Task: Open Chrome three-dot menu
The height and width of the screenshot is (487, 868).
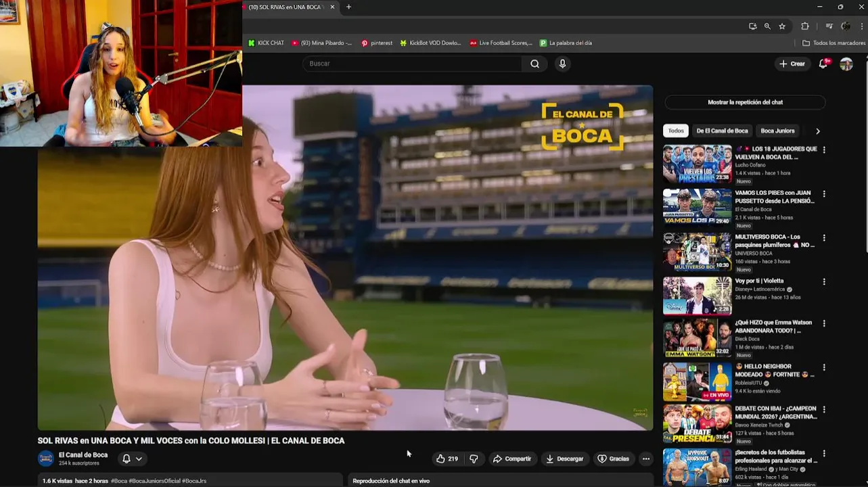Action: coord(861,26)
